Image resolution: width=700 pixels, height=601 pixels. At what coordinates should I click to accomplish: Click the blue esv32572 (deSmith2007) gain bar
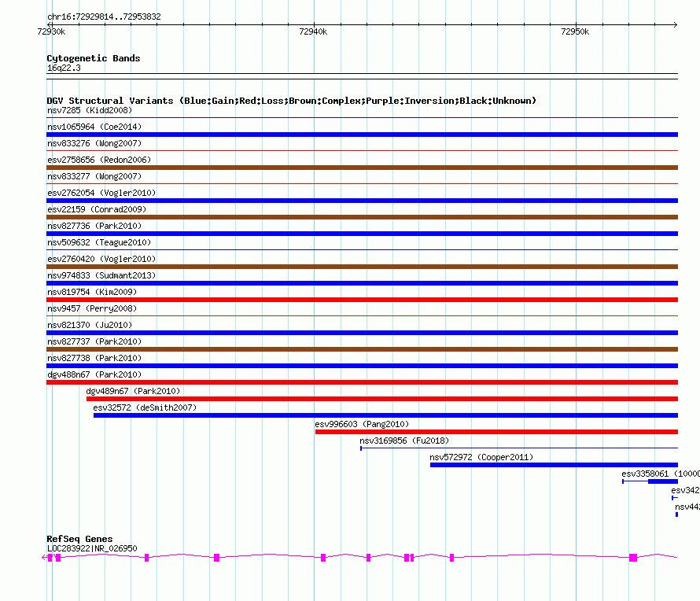(x=385, y=415)
